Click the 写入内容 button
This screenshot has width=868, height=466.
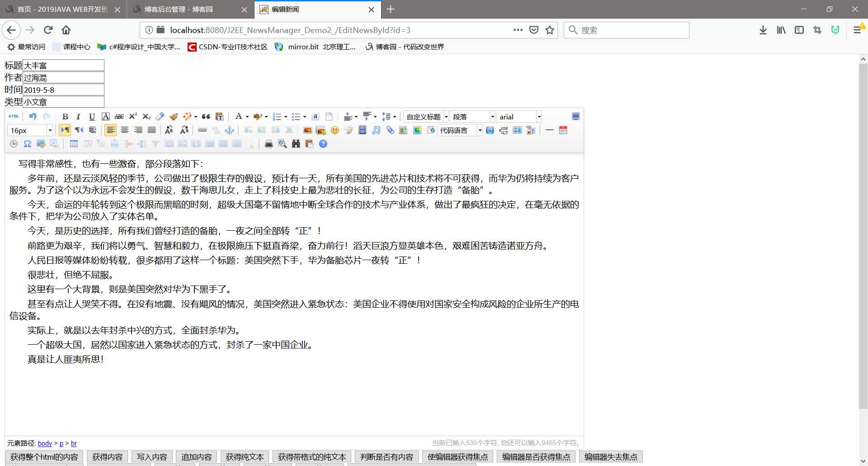tap(152, 457)
